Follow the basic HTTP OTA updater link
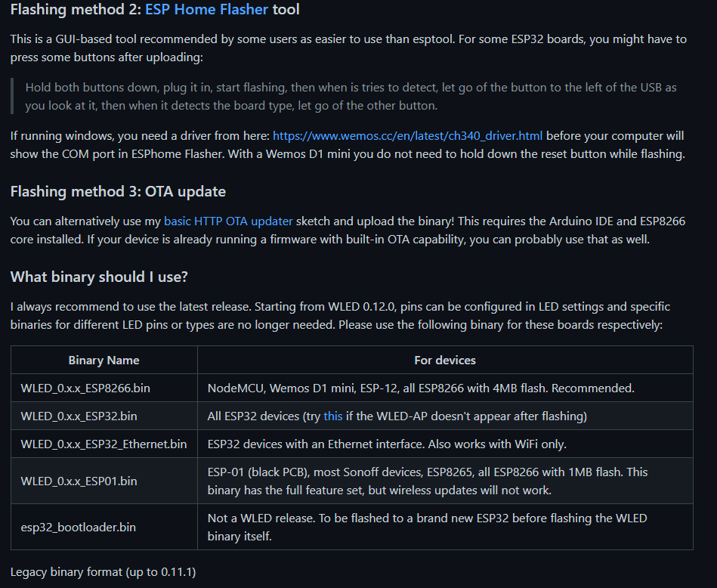The height and width of the screenshot is (588, 717). (x=228, y=221)
